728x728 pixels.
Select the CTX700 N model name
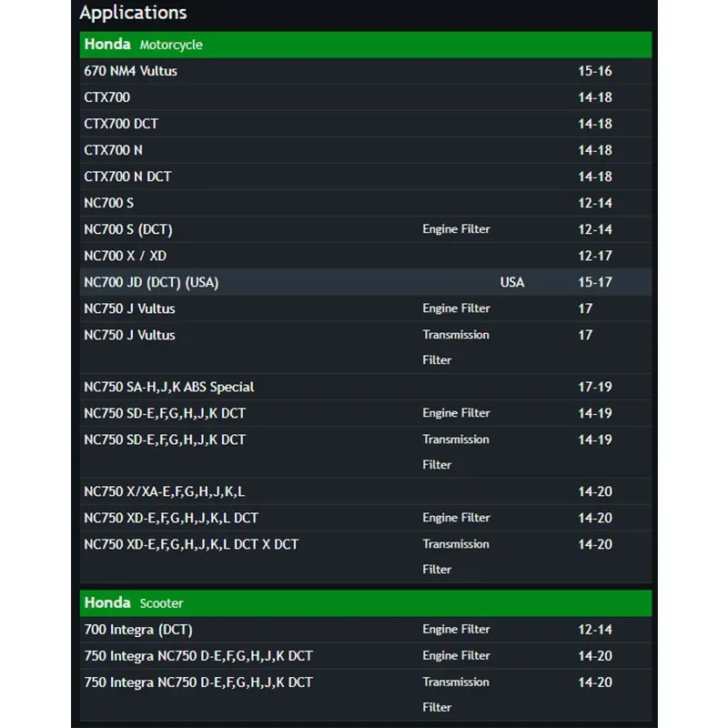[x=113, y=150]
